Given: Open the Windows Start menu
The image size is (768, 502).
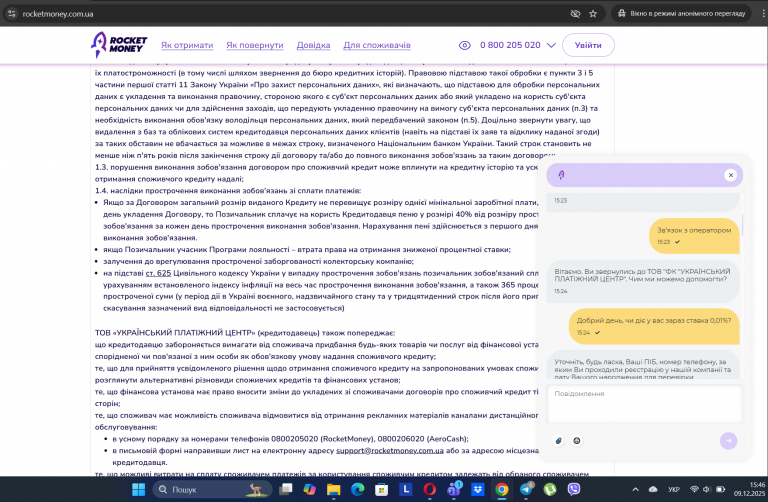Looking at the screenshot, I should pos(139,489).
